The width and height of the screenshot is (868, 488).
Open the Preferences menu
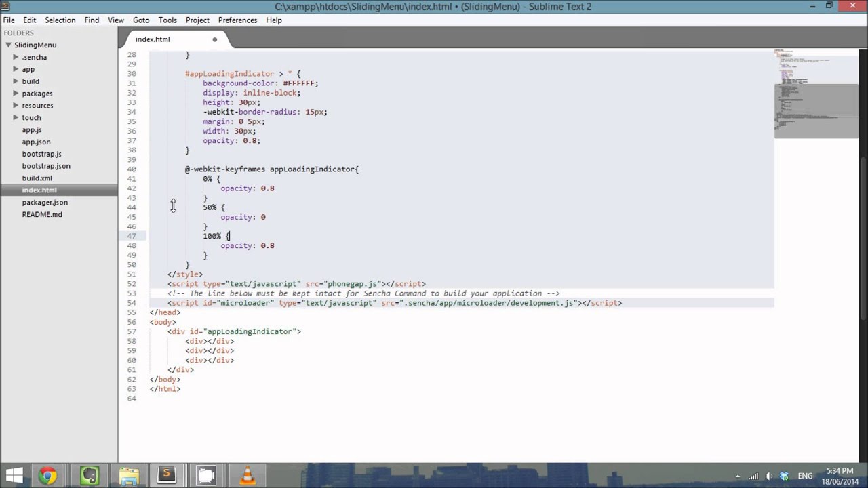237,20
